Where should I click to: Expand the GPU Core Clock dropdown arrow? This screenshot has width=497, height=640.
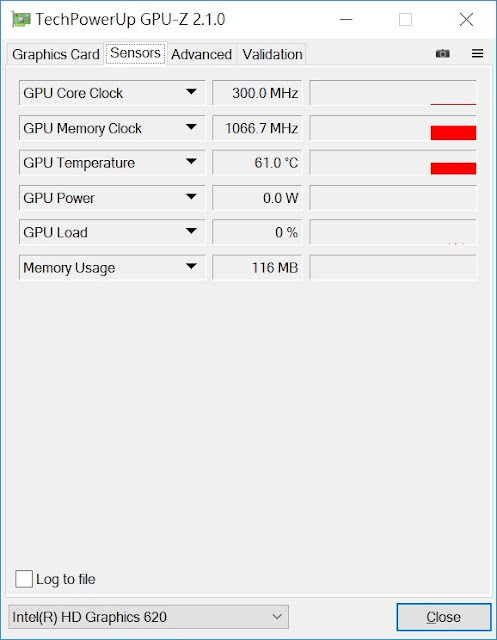coord(191,92)
